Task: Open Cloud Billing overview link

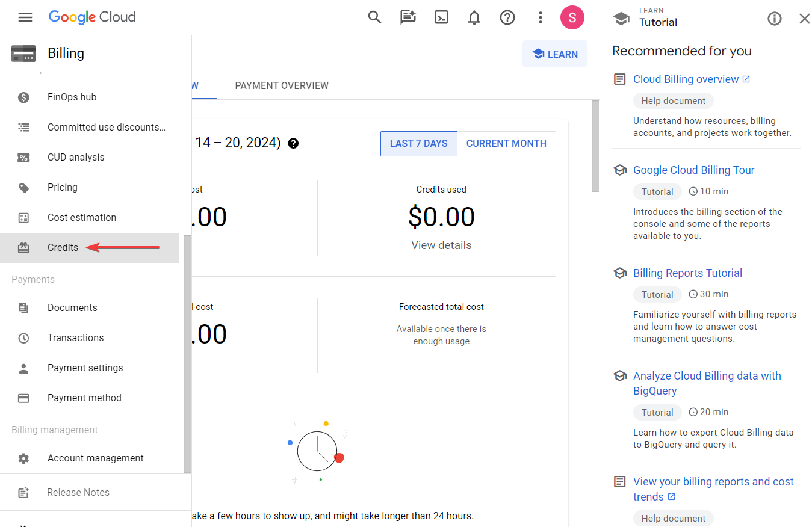Action: 692,79
